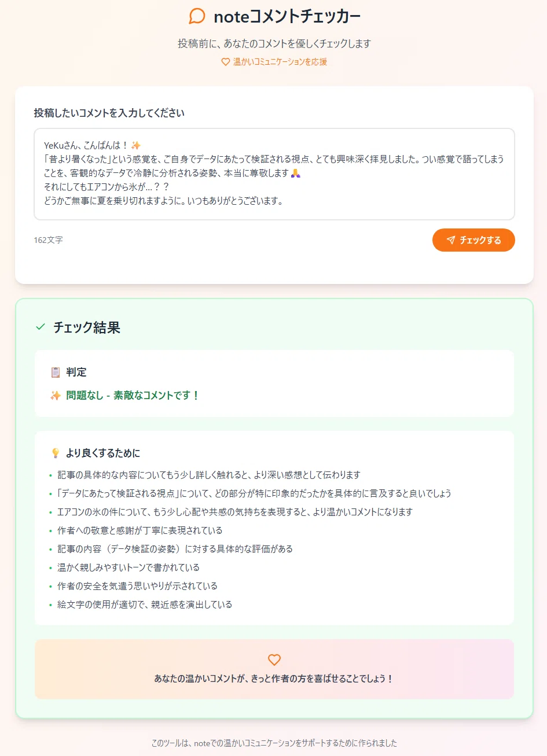Click the banner text あなたの温かいコメントが
The height and width of the screenshot is (756, 547).
[x=274, y=678]
